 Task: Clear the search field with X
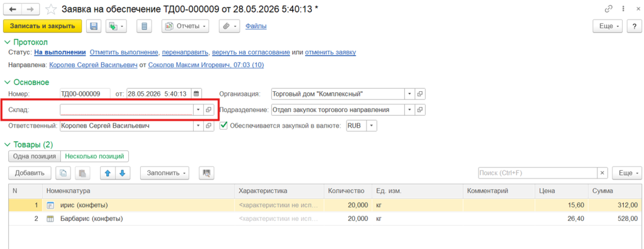(602, 173)
